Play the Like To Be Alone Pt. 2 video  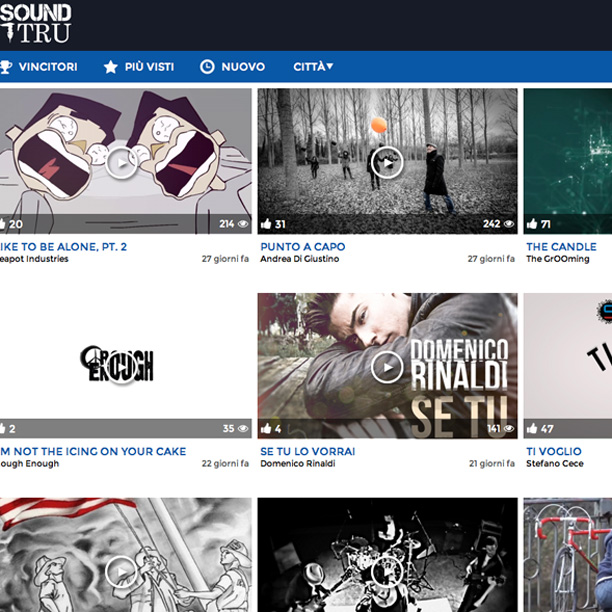click(x=121, y=163)
